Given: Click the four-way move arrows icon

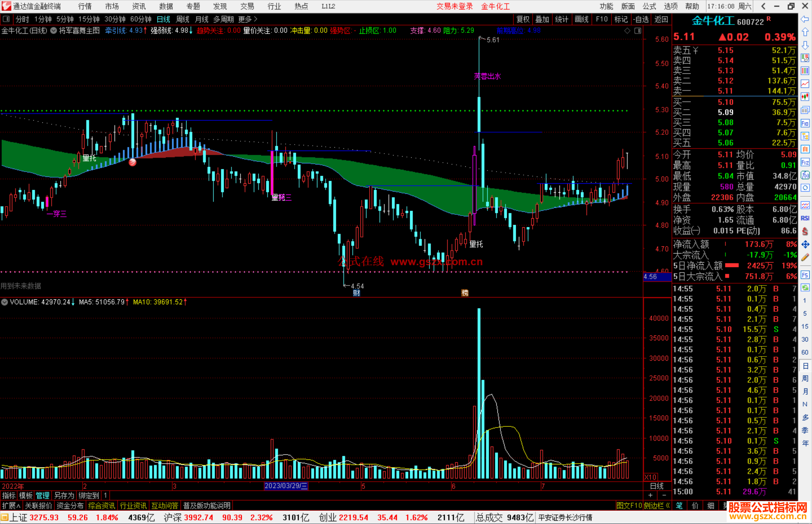Looking at the screenshot, I should [x=805, y=245].
